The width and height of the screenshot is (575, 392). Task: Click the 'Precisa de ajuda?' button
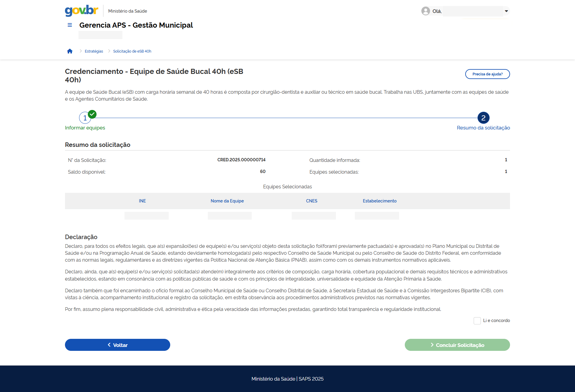point(487,74)
